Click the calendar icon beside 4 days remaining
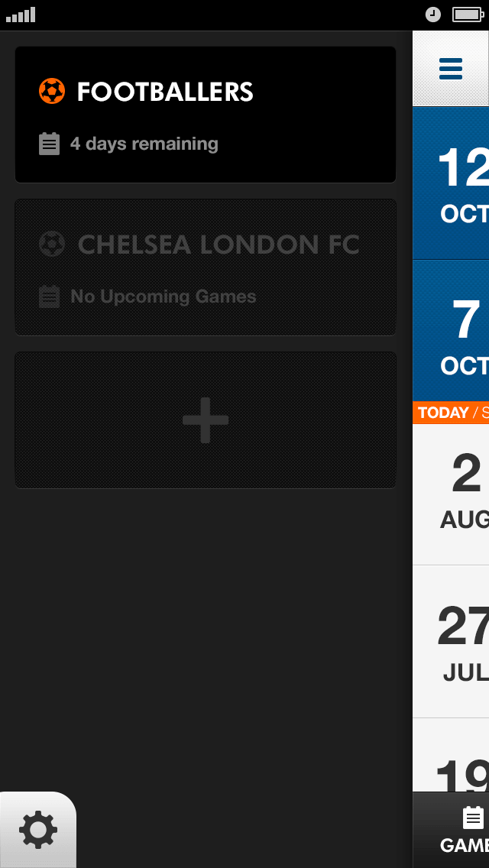The image size is (489, 868). [49, 144]
